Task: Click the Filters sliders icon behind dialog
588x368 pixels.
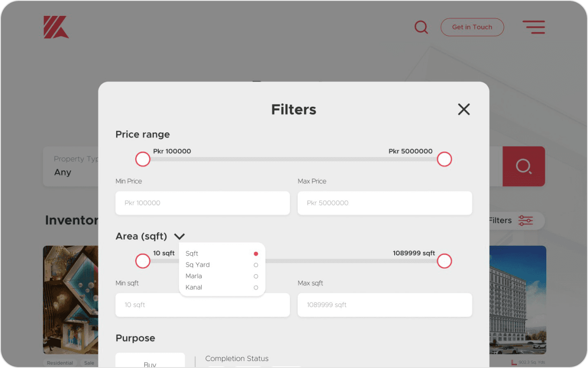Action: point(525,221)
